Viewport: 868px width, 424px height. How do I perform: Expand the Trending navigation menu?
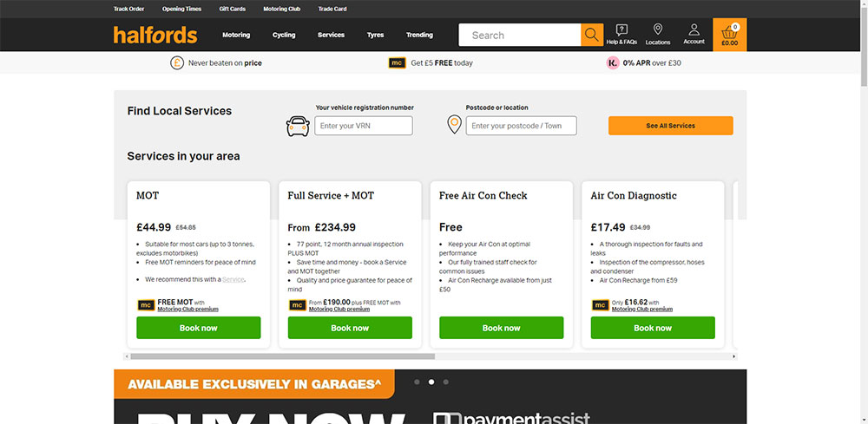[419, 36]
